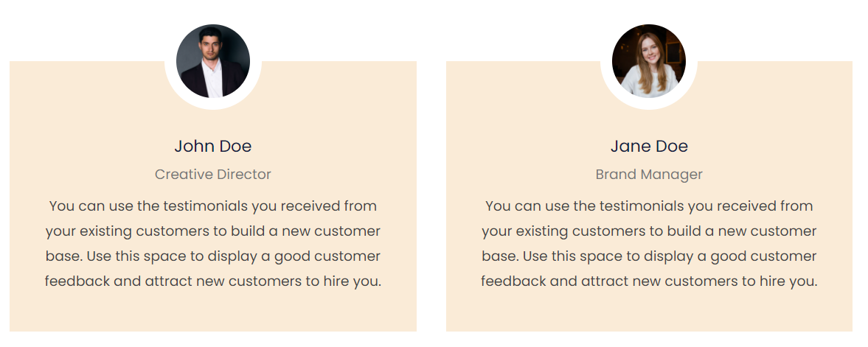The image size is (868, 347).
Task: Click the "Creative Director" job title
Action: click(213, 175)
